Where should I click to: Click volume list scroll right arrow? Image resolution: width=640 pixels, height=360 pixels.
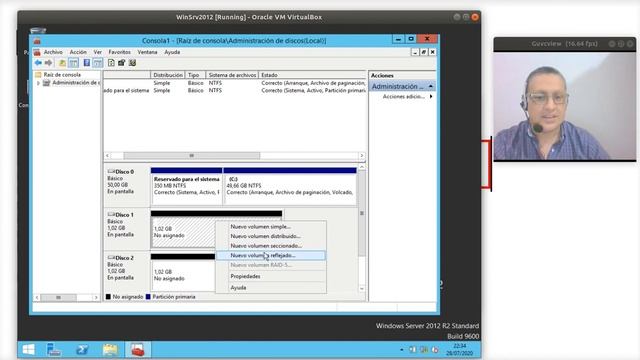[x=362, y=156]
